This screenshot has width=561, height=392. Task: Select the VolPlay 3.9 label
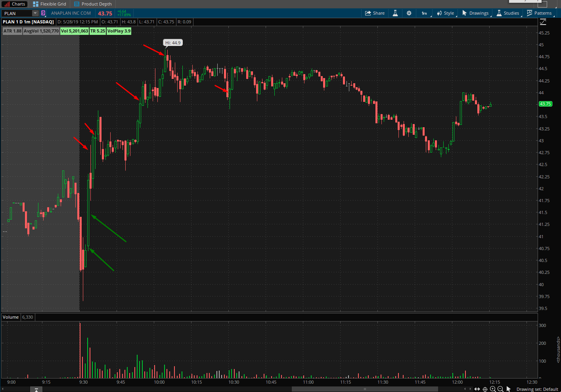coord(119,31)
